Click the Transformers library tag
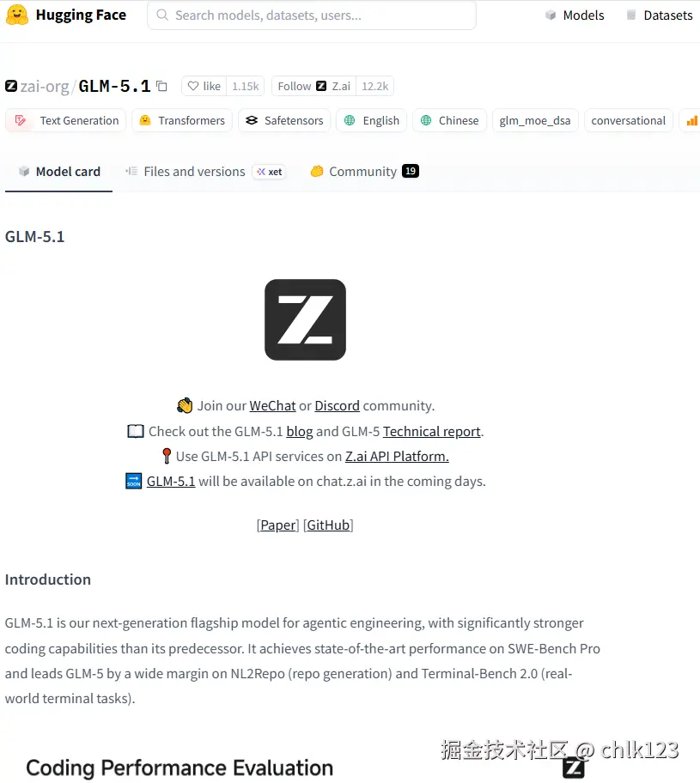 click(181, 120)
